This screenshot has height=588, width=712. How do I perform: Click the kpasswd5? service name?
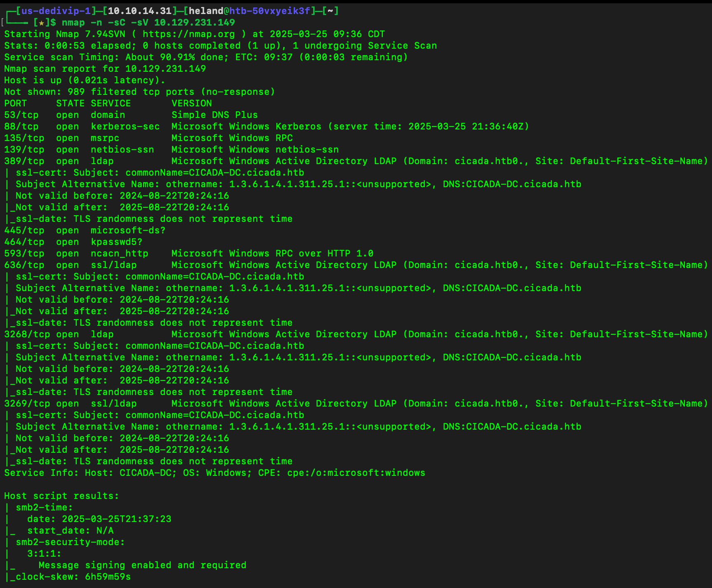tap(116, 242)
